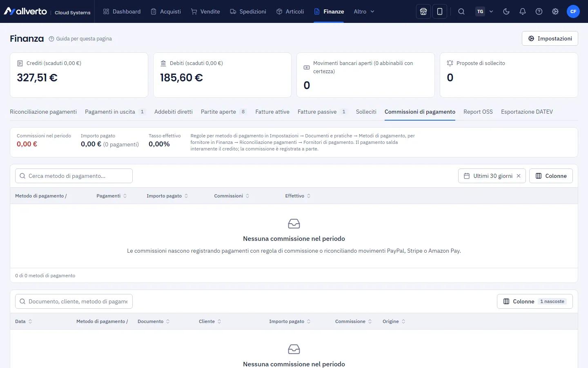The width and height of the screenshot is (588, 368).
Task: Open Vendite section
Action: pos(205,11)
